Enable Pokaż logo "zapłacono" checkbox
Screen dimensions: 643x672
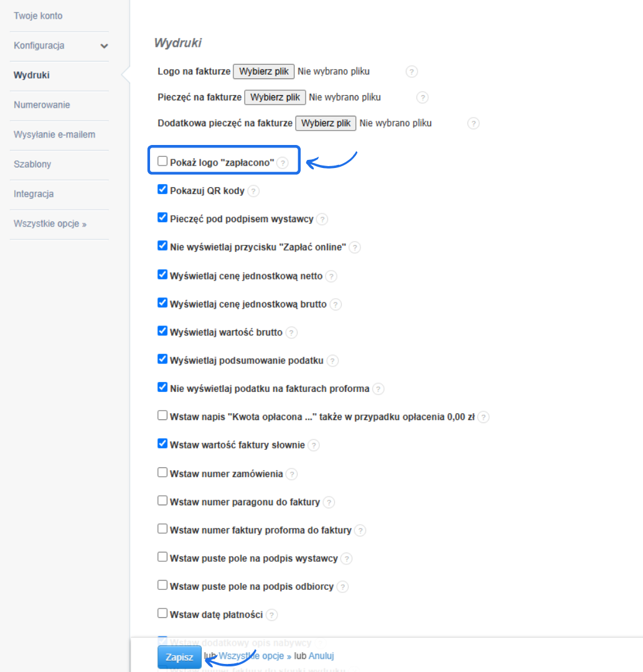[162, 161]
